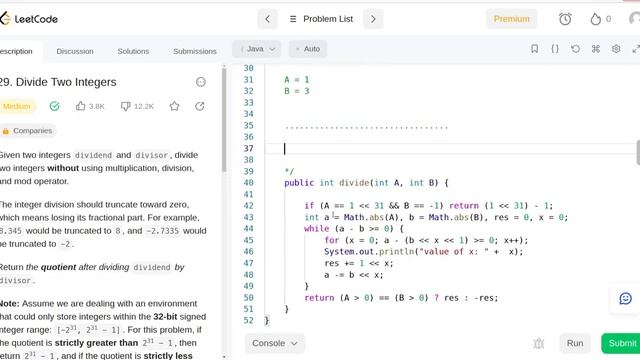
Task: Switch to the Discussion tab
Action: [75, 51]
